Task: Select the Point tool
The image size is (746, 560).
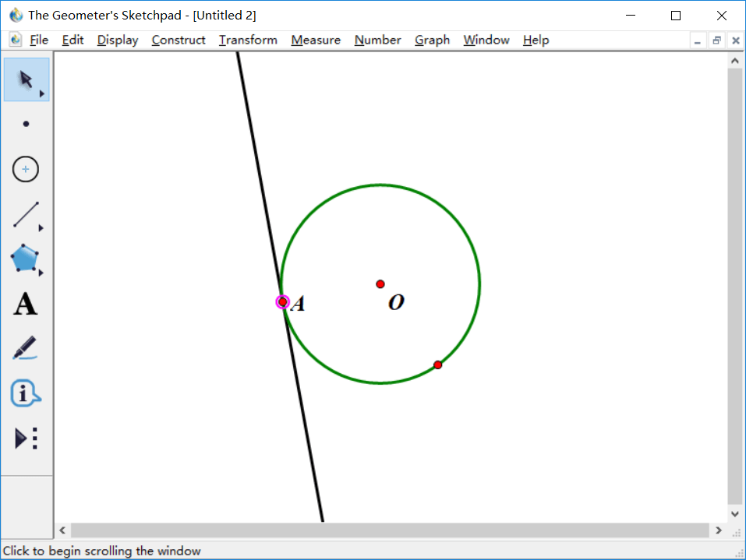Action: tap(26, 124)
